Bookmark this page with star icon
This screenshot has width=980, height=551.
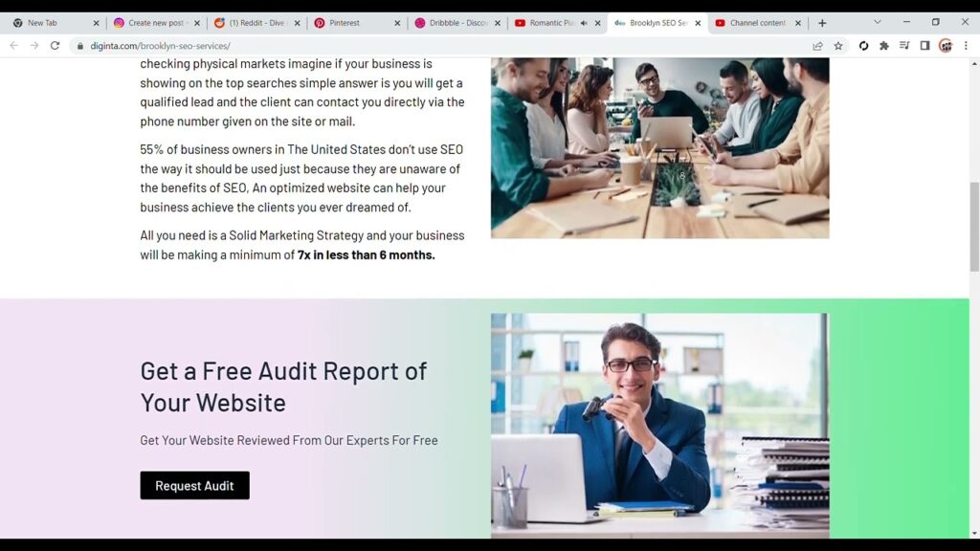coord(838,46)
